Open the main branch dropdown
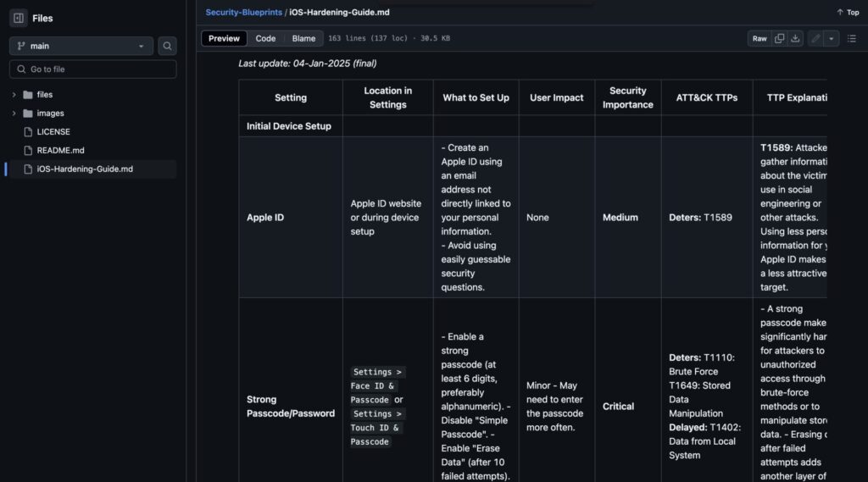 81,46
